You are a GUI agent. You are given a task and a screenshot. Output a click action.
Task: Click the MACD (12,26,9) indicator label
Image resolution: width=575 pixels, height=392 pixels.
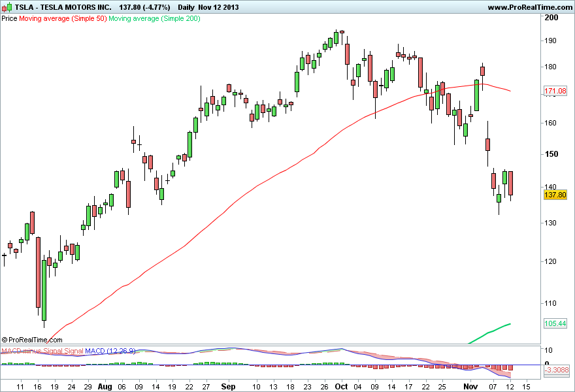[x=110, y=351]
